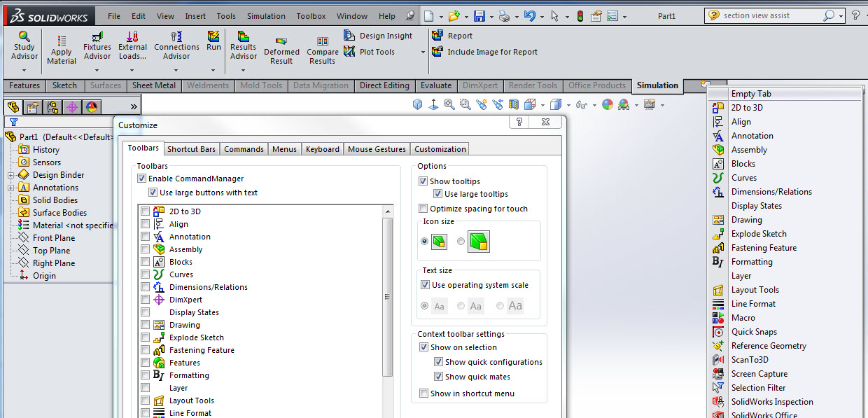Select the Origin item in feature tree
The width and height of the screenshot is (868, 418).
coord(37,276)
